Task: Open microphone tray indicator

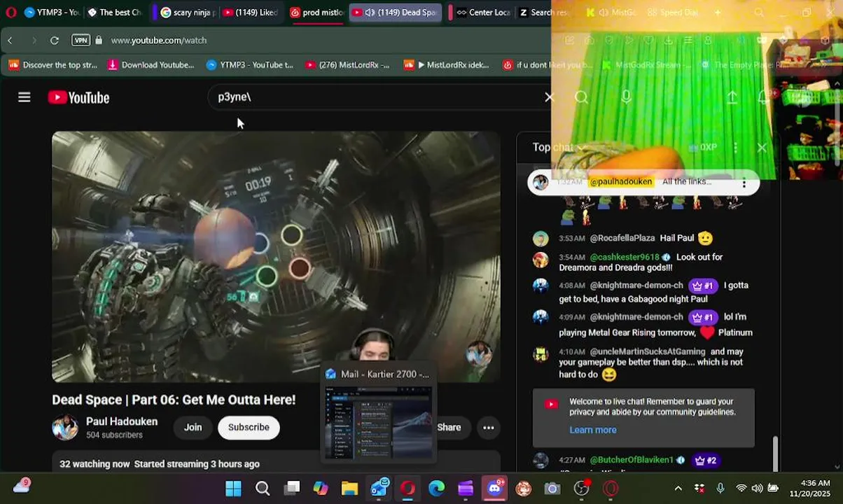Action: (720, 488)
